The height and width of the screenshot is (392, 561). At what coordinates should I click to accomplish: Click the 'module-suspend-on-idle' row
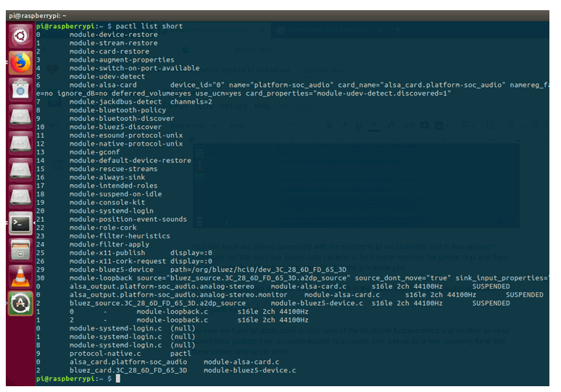[x=115, y=194]
